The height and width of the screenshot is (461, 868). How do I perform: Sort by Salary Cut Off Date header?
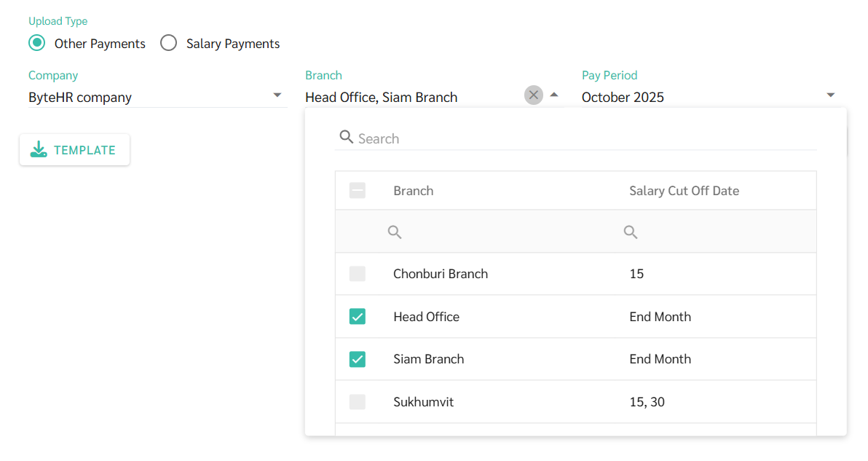684,191
